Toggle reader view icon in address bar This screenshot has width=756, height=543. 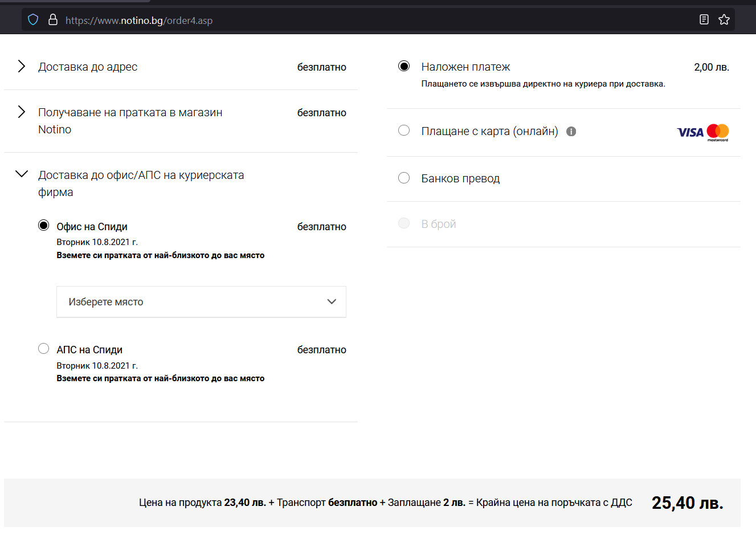tap(704, 20)
